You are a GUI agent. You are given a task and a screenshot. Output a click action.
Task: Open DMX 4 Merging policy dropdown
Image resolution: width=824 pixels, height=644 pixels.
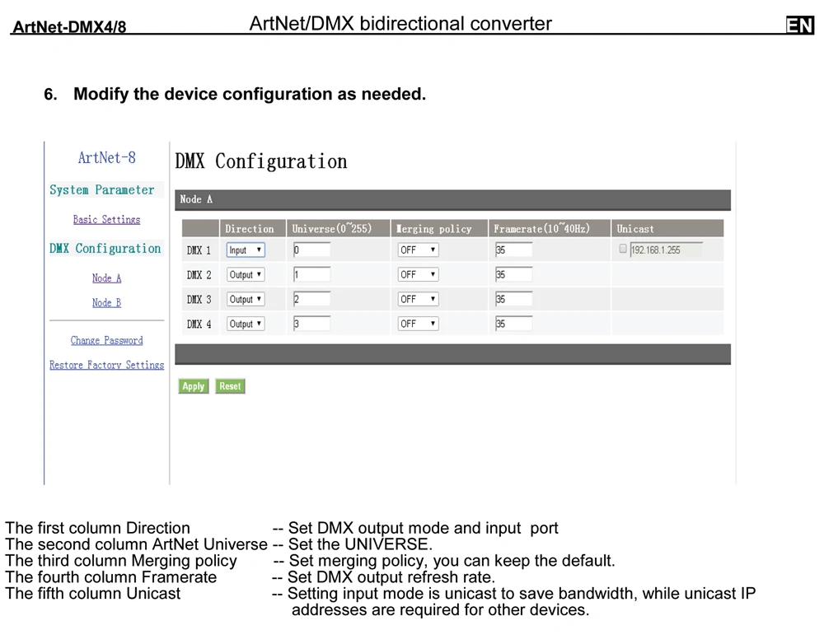point(418,324)
